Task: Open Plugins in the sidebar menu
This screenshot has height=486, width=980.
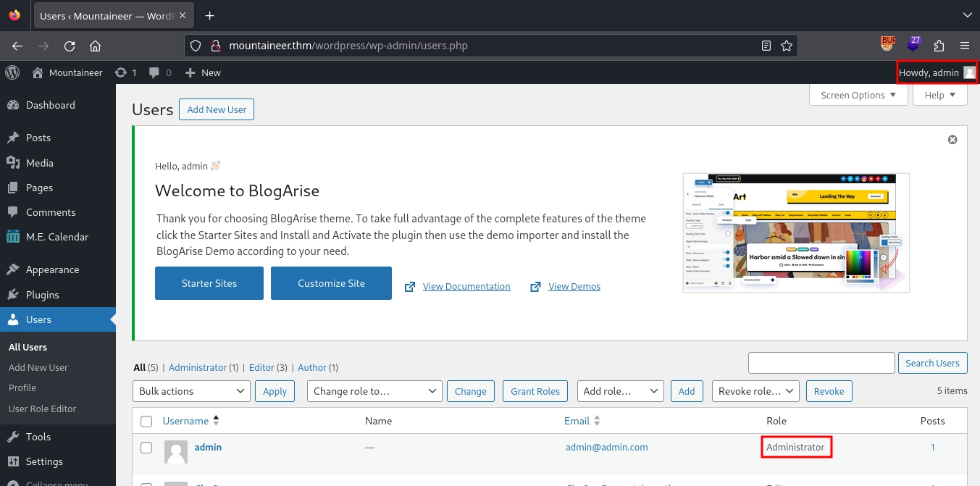Action: [x=42, y=295]
